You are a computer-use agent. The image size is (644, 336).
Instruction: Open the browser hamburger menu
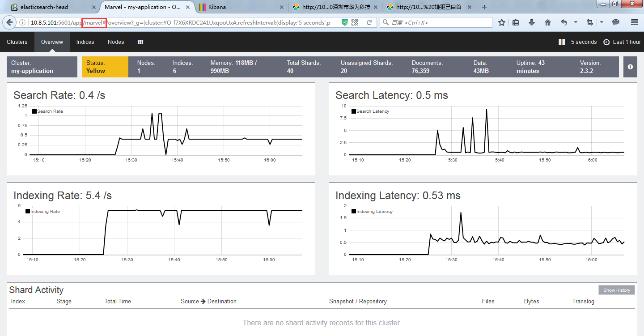click(x=634, y=22)
